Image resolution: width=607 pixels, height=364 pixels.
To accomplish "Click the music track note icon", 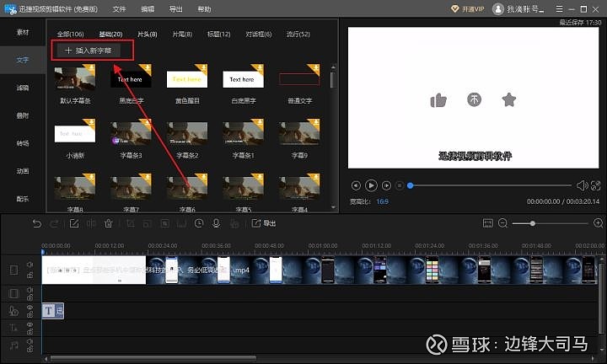I will pyautogui.click(x=14, y=345).
